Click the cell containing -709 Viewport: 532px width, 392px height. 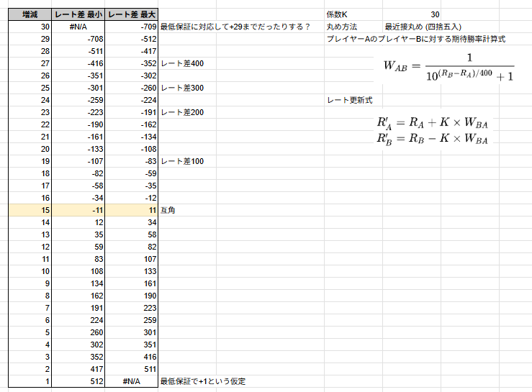click(131, 27)
